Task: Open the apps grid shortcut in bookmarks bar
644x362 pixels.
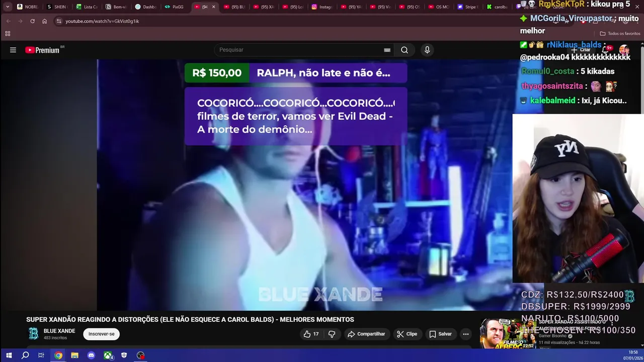Action: [8, 34]
